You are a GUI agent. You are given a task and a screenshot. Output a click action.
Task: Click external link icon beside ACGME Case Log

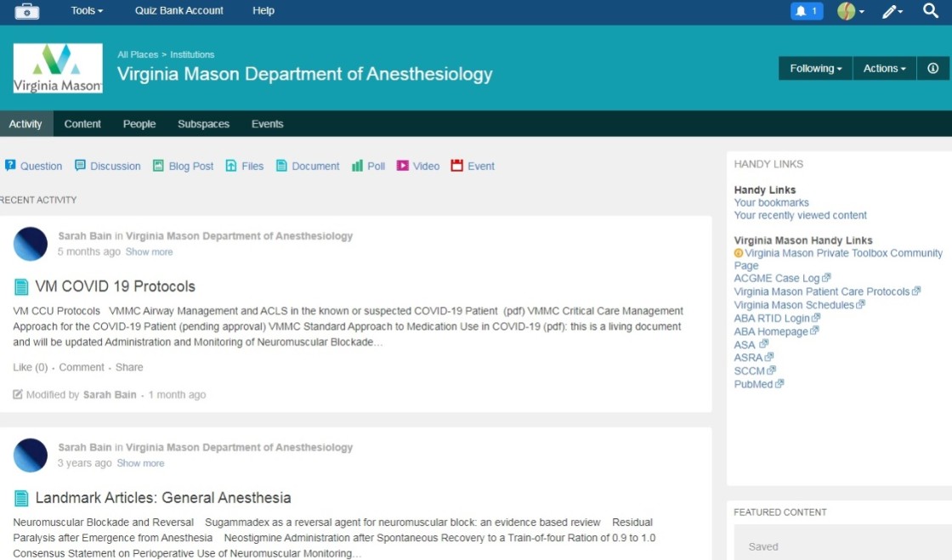(x=826, y=278)
